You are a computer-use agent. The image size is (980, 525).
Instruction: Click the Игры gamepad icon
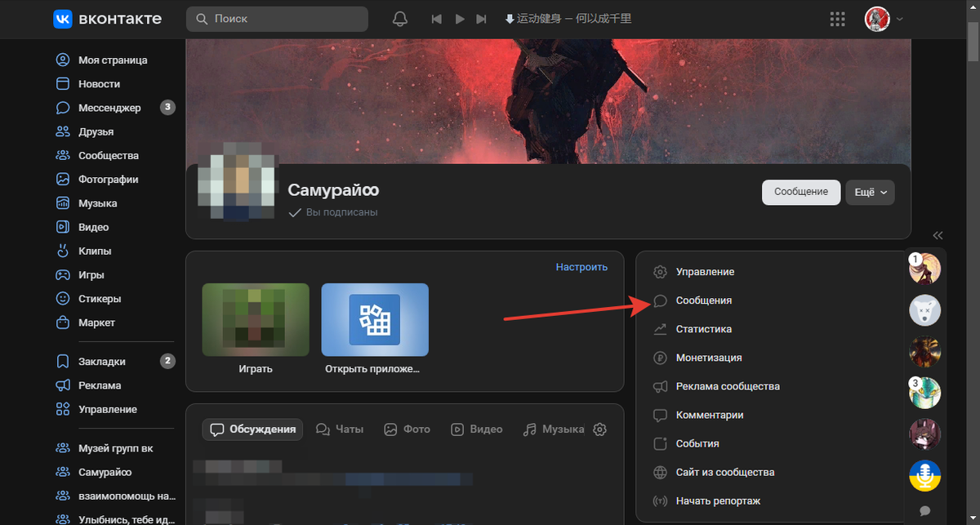coord(63,275)
